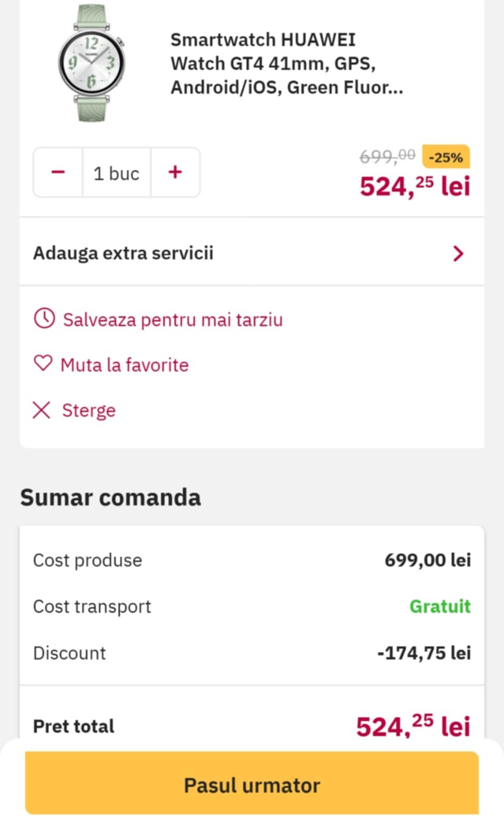Click the crossed-out 699,00 old price
504x823 pixels.
click(x=387, y=156)
